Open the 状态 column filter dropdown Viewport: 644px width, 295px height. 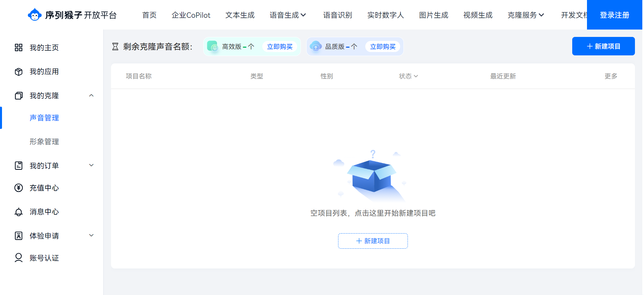tap(408, 76)
